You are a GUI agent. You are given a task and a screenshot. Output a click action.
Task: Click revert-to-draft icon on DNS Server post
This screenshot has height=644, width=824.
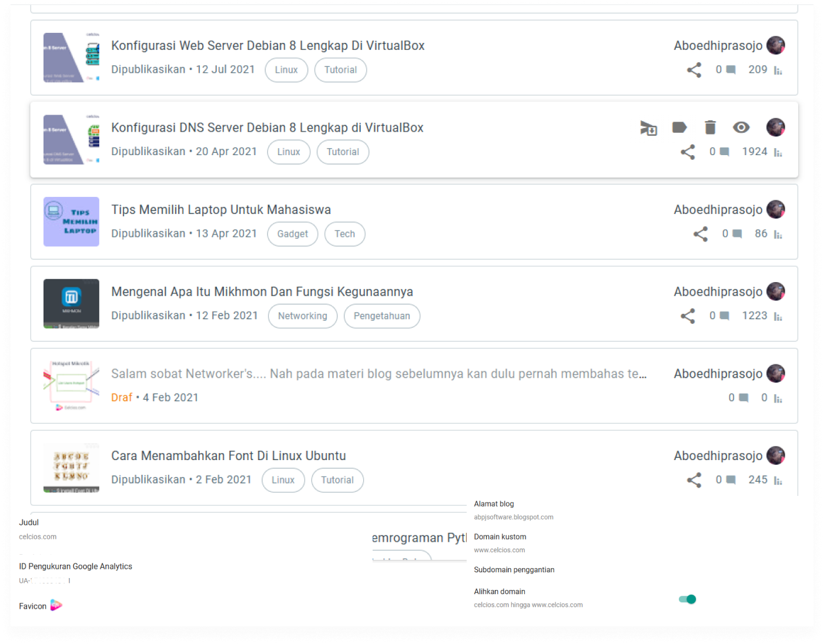pos(648,128)
